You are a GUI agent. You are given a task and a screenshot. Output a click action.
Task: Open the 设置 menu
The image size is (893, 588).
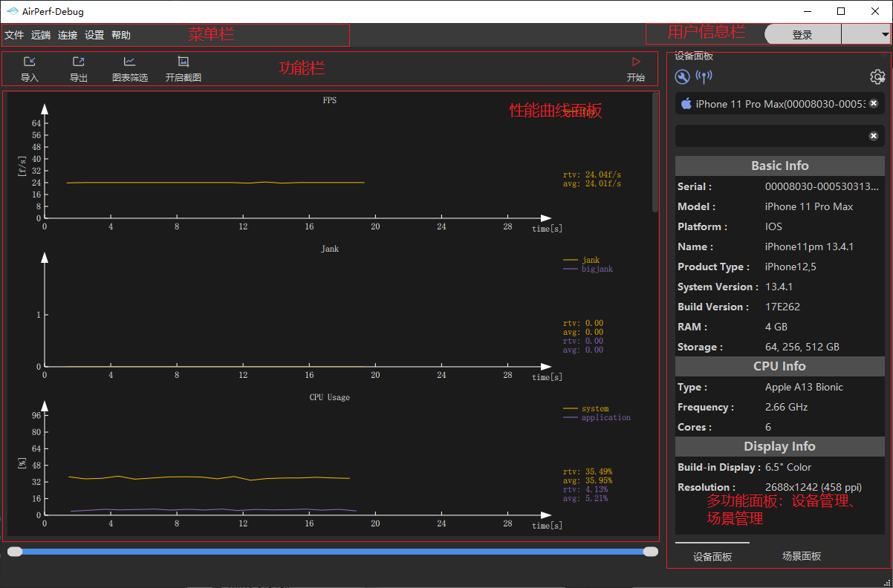[94, 35]
